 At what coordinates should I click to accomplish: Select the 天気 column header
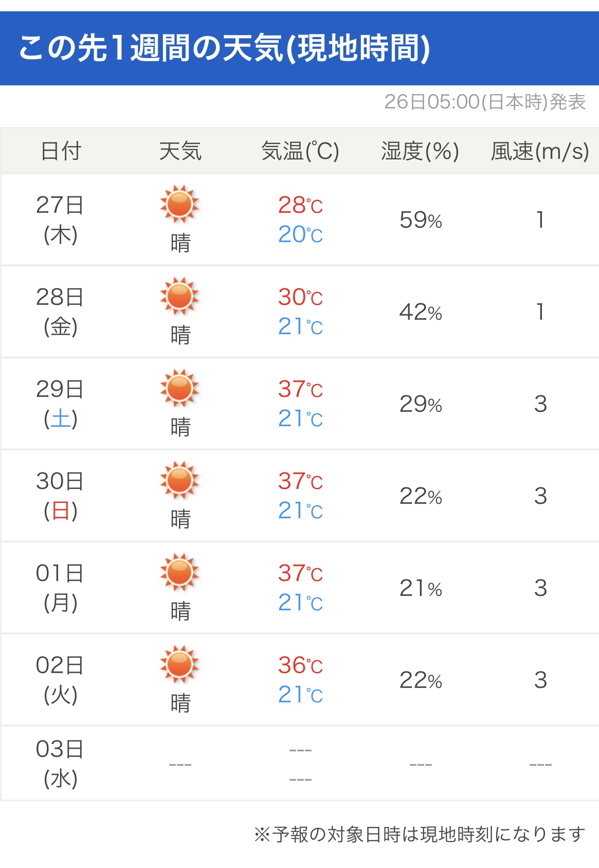180,151
